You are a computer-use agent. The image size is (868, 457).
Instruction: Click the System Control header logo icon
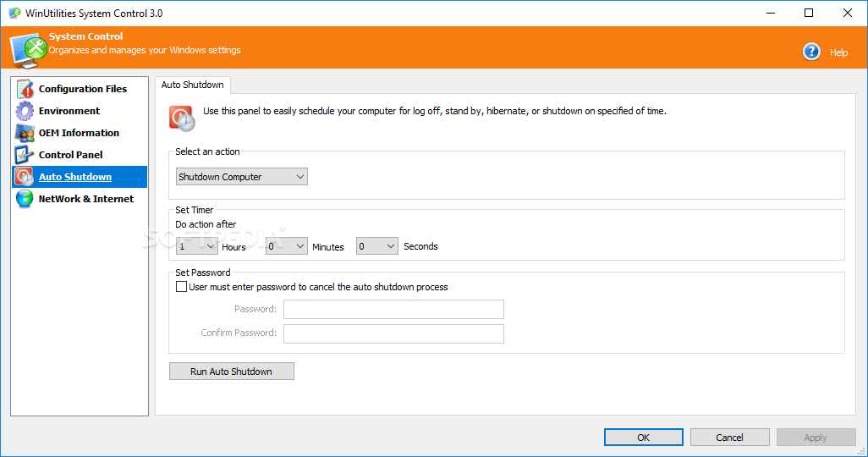(28, 51)
